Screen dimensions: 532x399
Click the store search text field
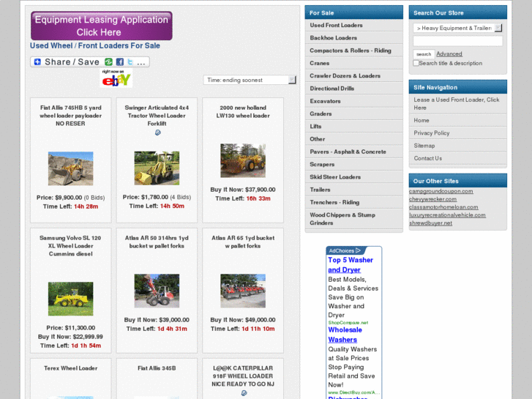(457, 41)
